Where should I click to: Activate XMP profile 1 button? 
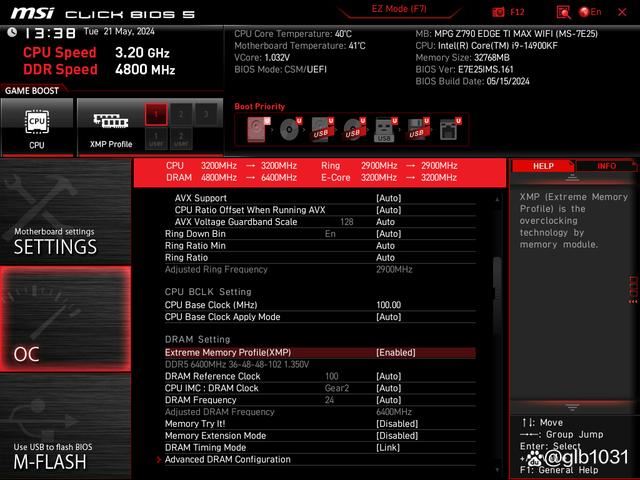[x=155, y=114]
